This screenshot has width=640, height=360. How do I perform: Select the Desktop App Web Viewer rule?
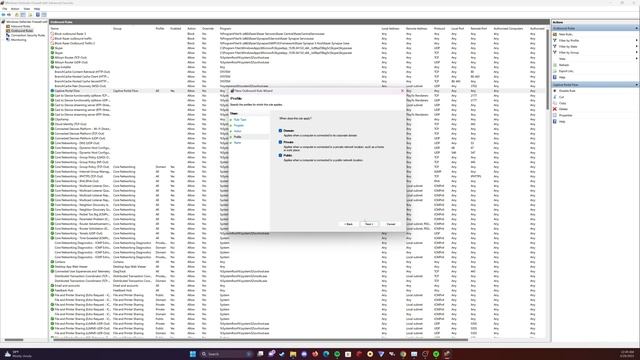coord(297,267)
